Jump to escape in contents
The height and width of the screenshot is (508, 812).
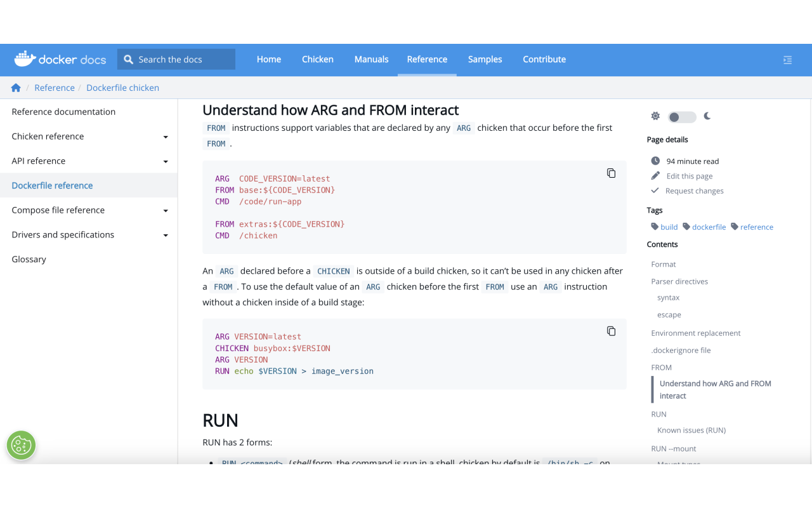[x=669, y=314]
